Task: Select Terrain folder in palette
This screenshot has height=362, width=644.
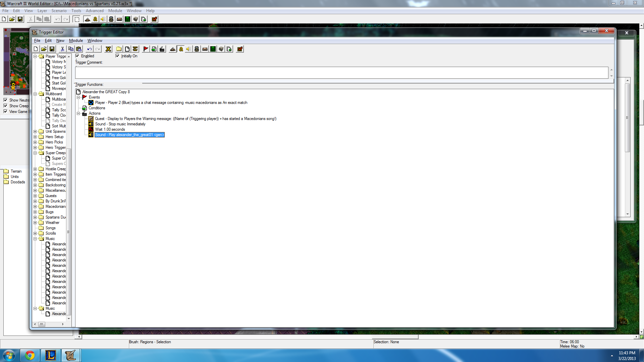Action: pyautogui.click(x=16, y=171)
